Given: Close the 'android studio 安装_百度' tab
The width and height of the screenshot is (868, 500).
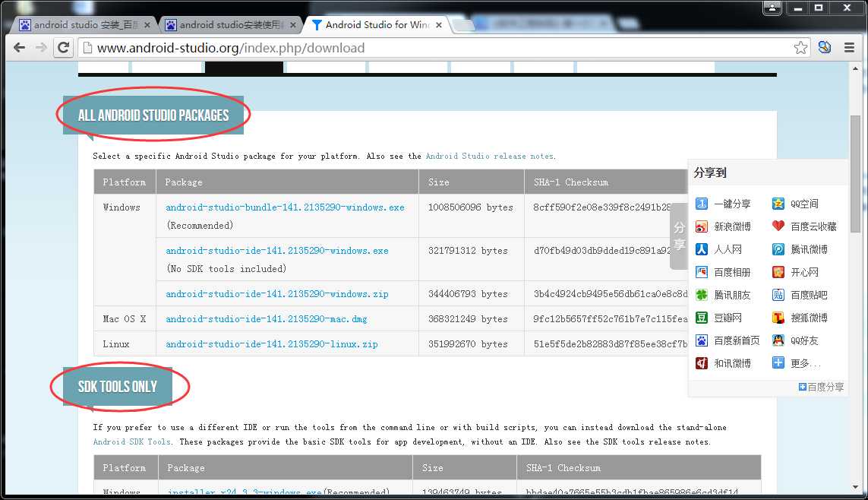Looking at the screenshot, I should point(147,25).
